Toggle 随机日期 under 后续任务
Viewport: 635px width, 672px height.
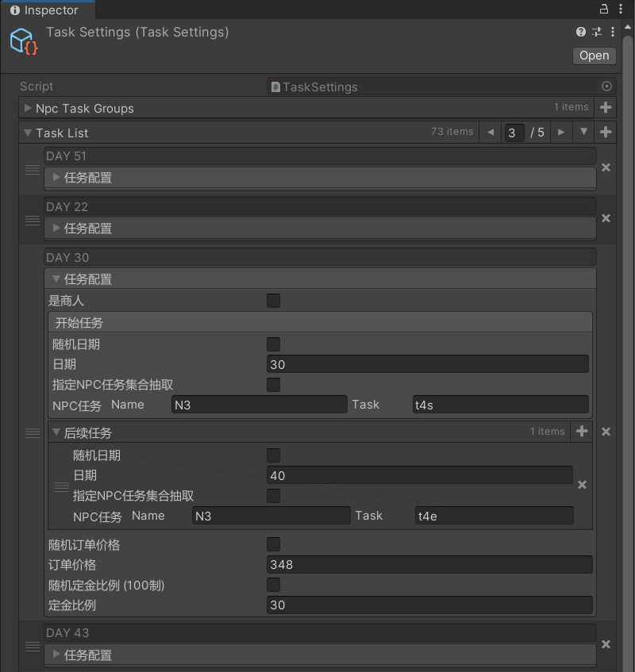pos(273,455)
